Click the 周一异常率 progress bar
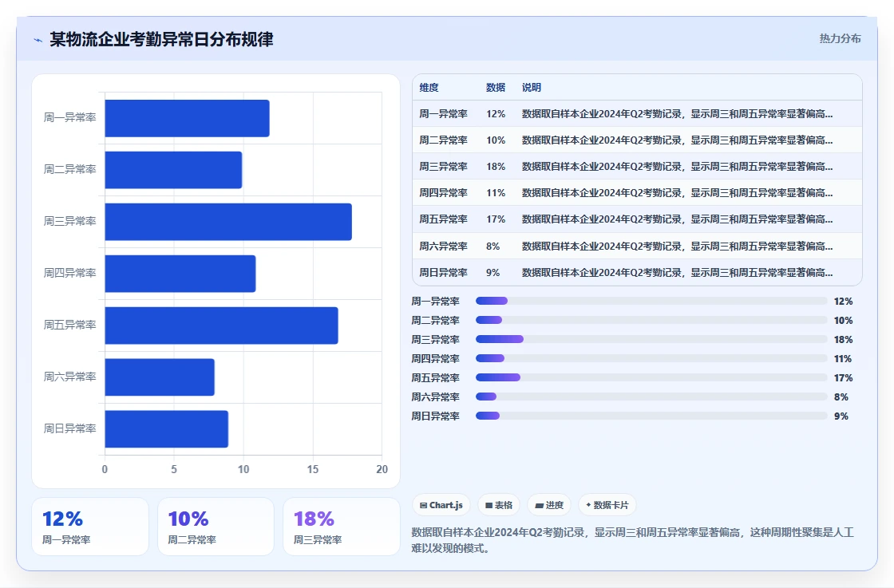 [x=651, y=301]
